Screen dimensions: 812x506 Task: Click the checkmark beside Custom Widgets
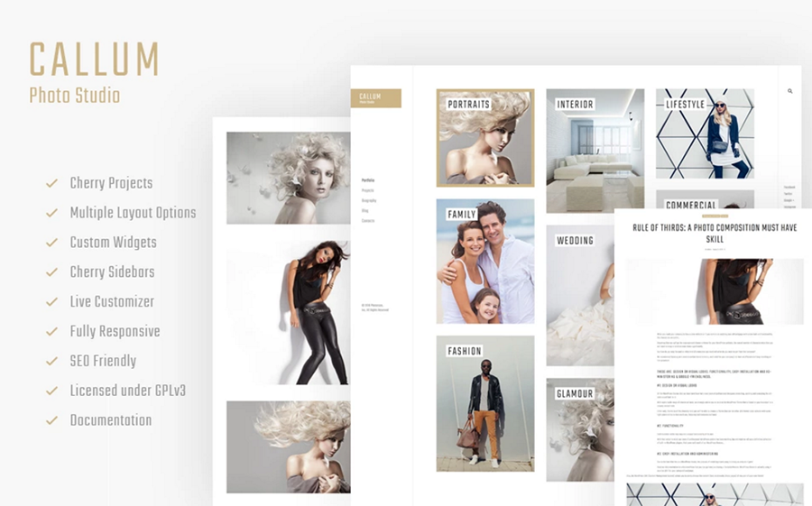point(52,243)
